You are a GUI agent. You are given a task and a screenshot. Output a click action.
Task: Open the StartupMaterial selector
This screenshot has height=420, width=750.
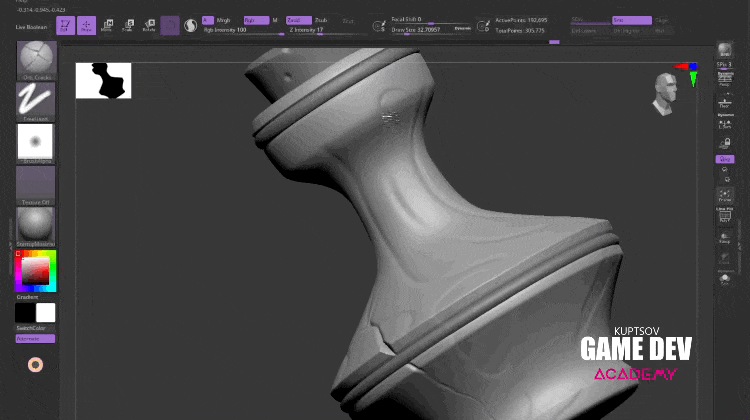[x=35, y=227]
